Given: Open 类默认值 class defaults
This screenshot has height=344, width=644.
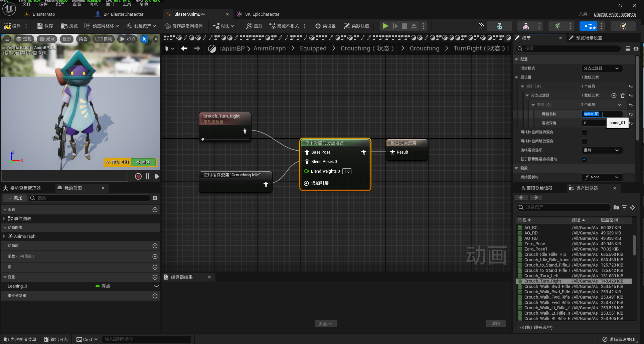Looking at the screenshot, I should (x=356, y=26).
